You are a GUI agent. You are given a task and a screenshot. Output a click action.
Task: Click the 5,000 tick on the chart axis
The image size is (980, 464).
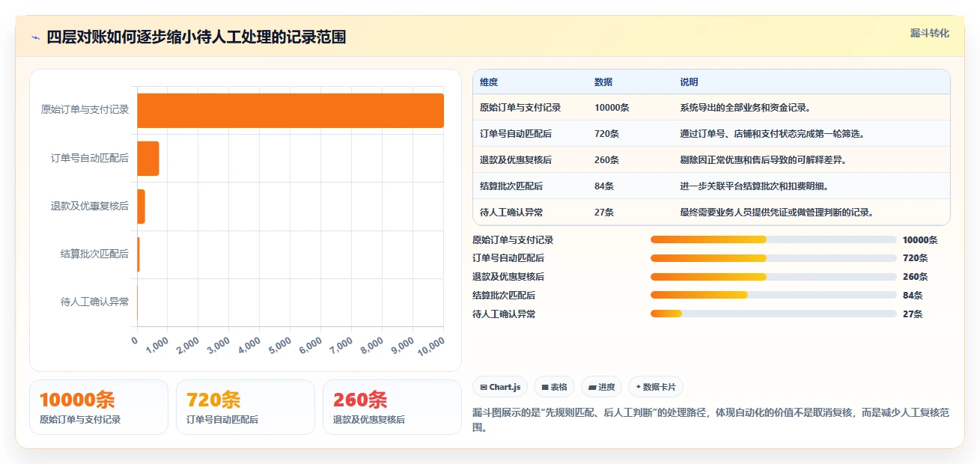click(x=279, y=346)
